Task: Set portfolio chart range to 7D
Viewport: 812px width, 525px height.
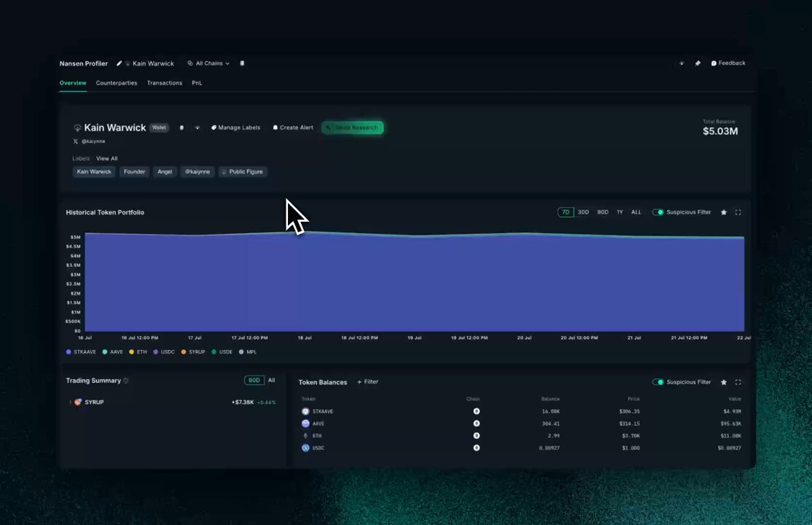Action: [x=566, y=212]
